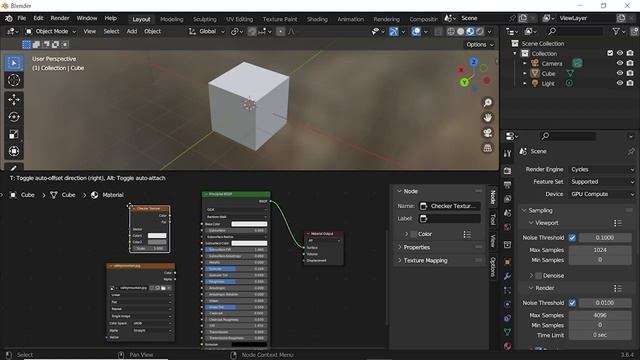Click Blender logo icon in menu bar
The image size is (640, 360).
click(x=9, y=18)
